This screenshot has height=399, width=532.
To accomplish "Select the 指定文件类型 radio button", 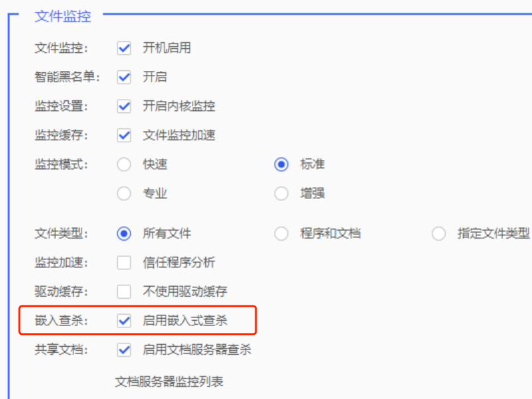I will [x=438, y=234].
